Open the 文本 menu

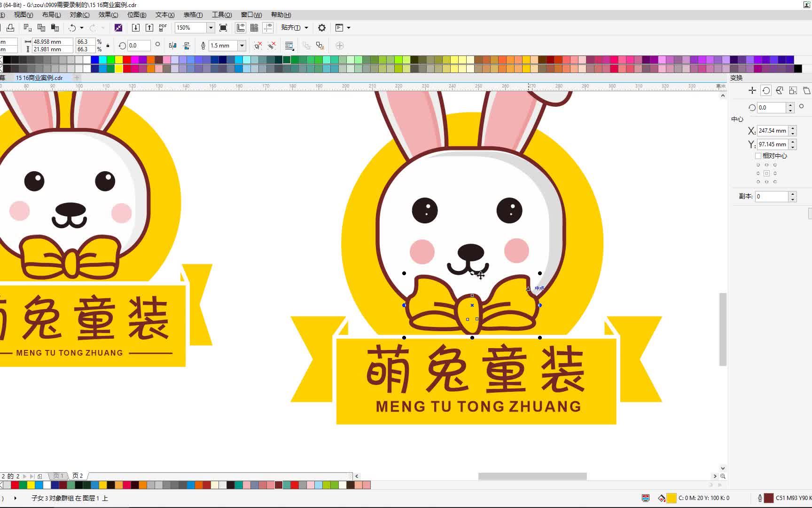coord(165,15)
